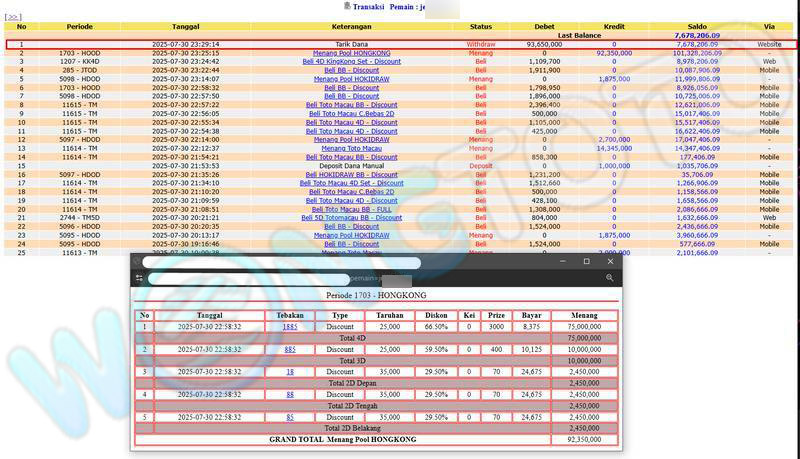Minimize the Periode 1703 popup window
The width and height of the screenshot is (800, 459).
tap(563, 261)
